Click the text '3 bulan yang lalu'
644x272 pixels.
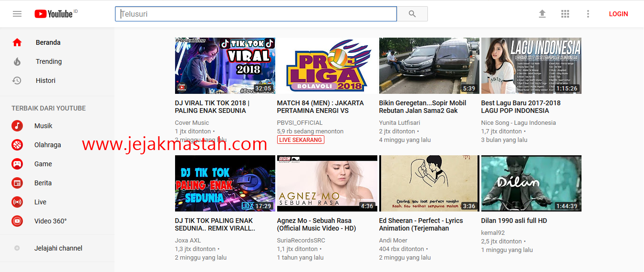tap(504, 140)
